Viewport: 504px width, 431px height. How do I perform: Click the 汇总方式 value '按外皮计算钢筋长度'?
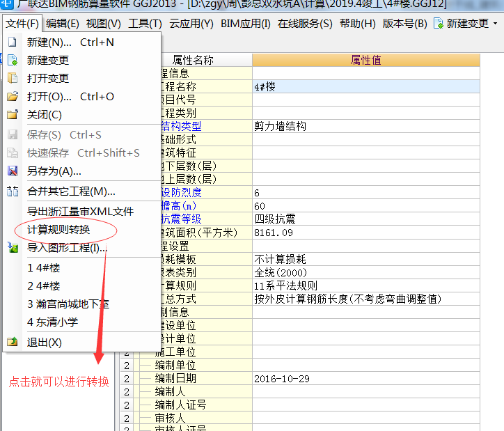coord(365,299)
